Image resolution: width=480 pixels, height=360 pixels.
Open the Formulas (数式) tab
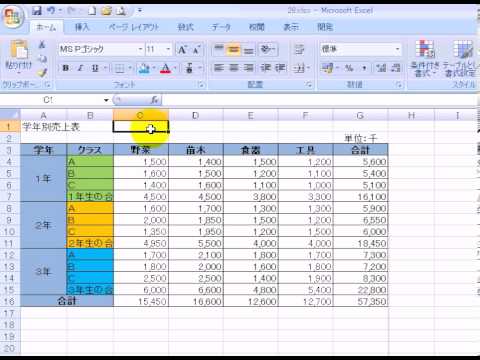coord(185,27)
